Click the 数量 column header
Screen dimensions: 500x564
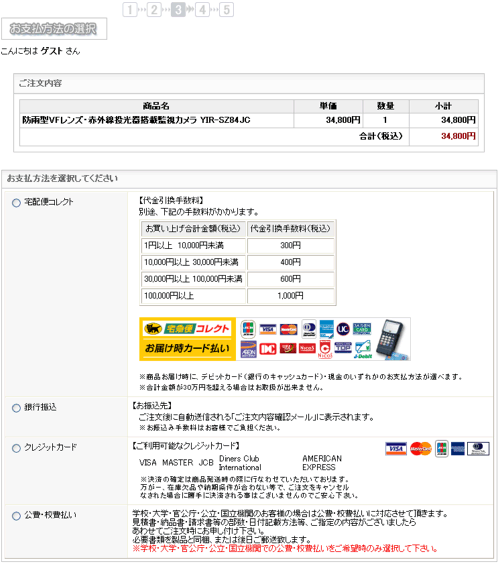[385, 106]
